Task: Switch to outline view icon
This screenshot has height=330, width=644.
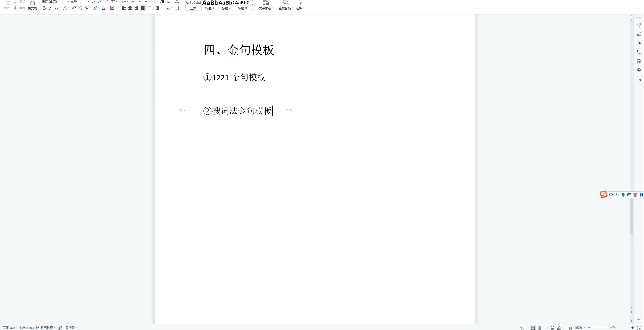Action: (x=540, y=327)
